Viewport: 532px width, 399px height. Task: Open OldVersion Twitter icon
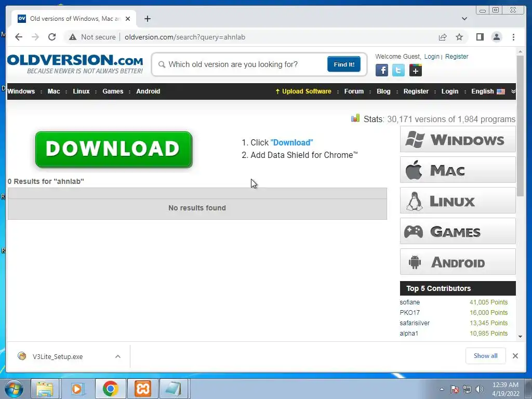398,70
